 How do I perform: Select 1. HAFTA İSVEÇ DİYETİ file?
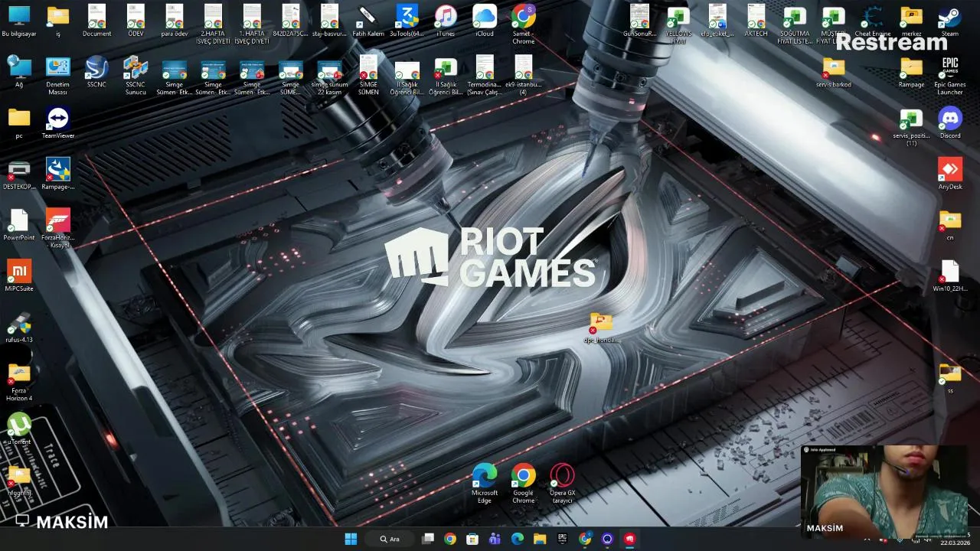tap(252, 24)
